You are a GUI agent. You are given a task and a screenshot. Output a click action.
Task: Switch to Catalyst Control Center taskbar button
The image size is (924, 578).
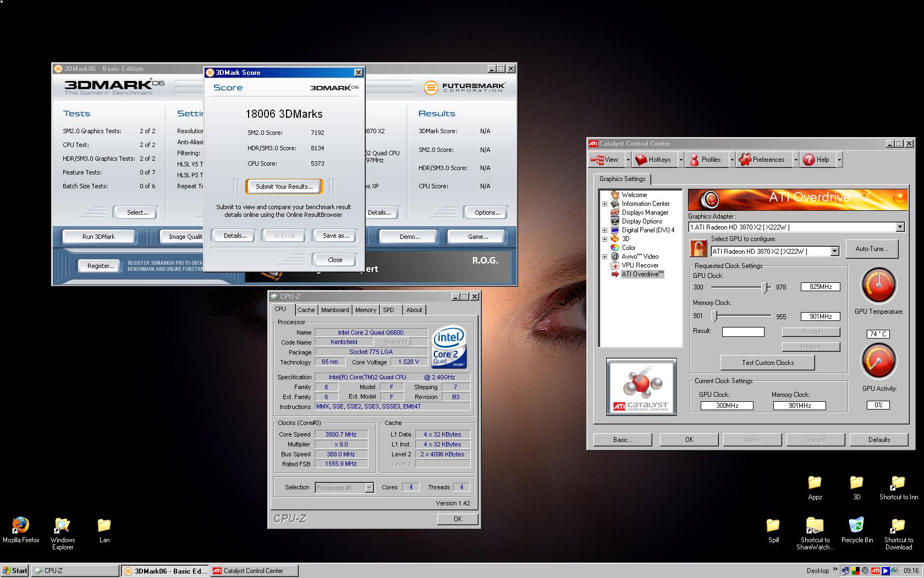pos(255,571)
